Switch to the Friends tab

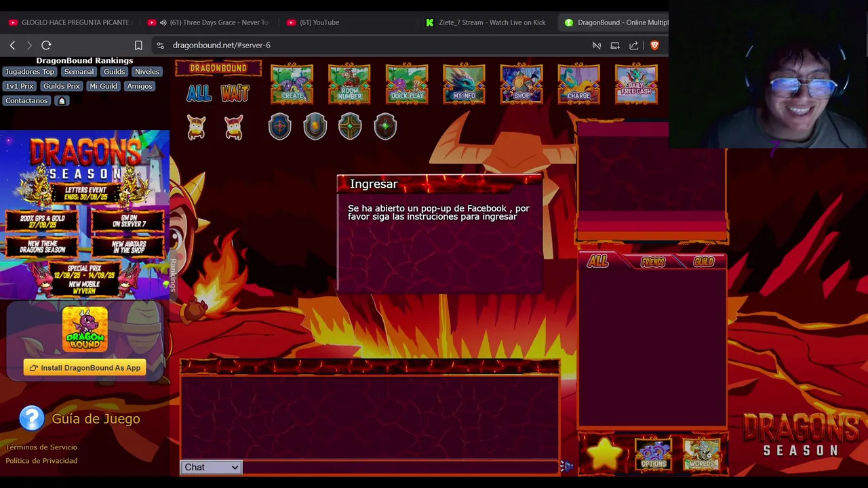click(653, 262)
